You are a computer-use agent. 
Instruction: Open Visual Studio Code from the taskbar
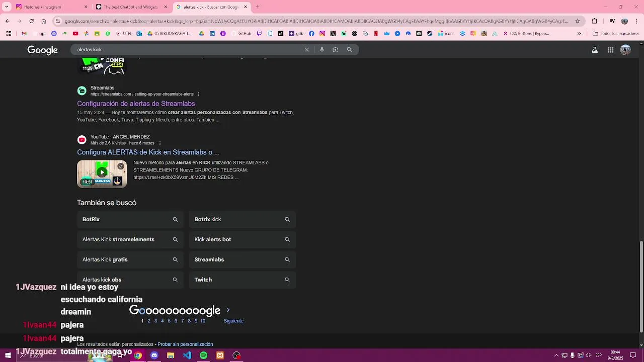(x=187, y=355)
